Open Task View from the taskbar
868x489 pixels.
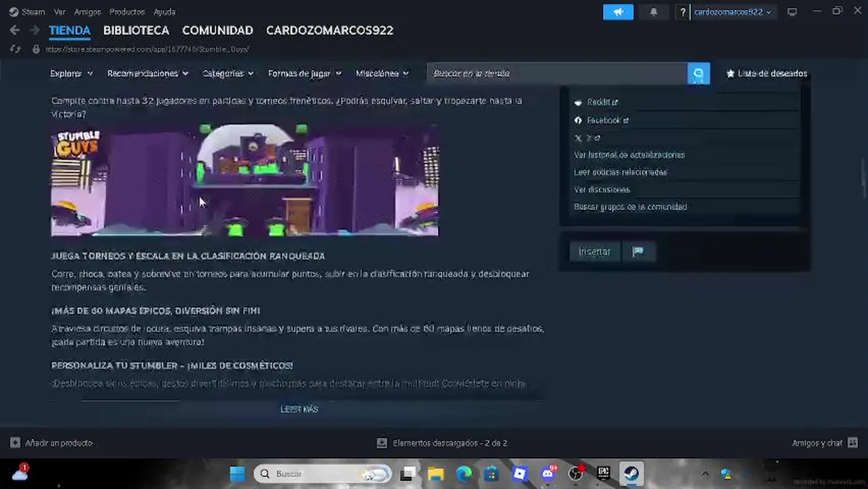[x=408, y=473]
